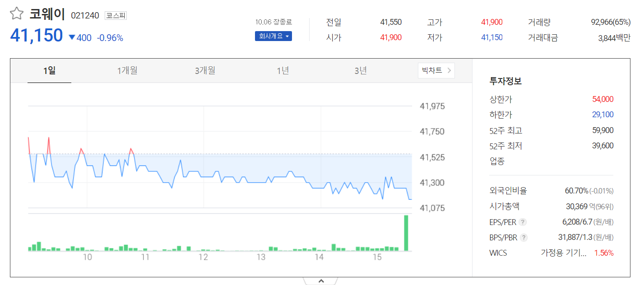Click the WICS change rate 1.56%

(604, 253)
